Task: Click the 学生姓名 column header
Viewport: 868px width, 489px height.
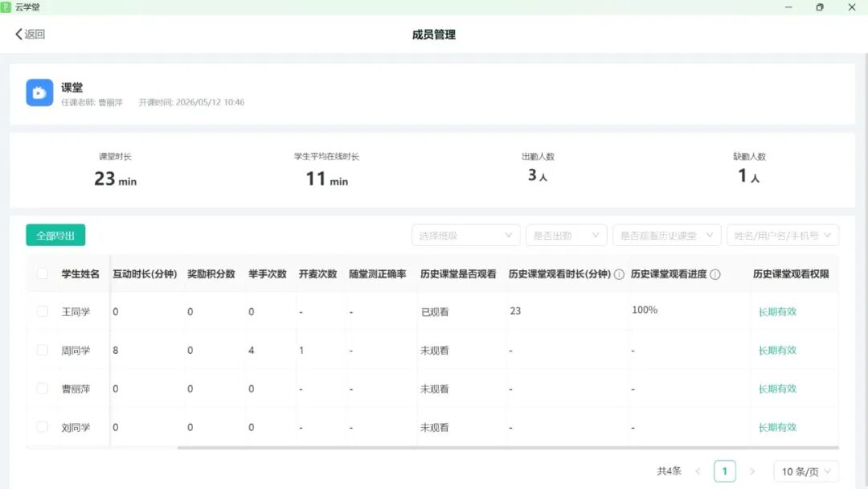Action: coord(80,273)
